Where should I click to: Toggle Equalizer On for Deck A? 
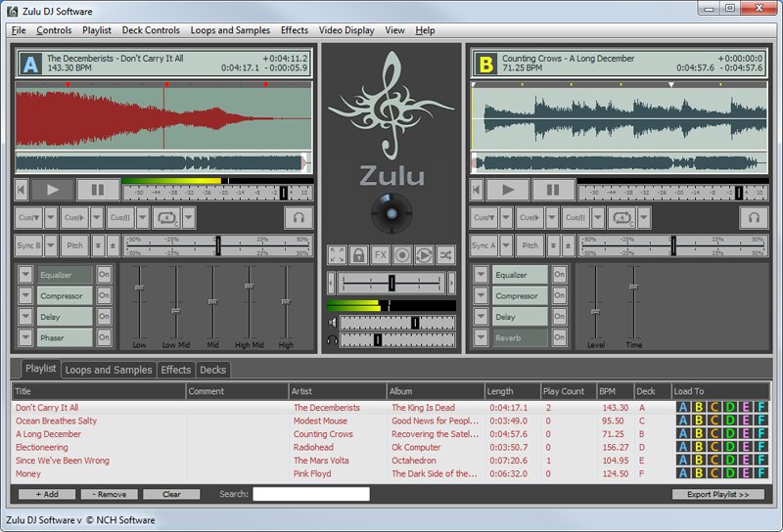[104, 275]
